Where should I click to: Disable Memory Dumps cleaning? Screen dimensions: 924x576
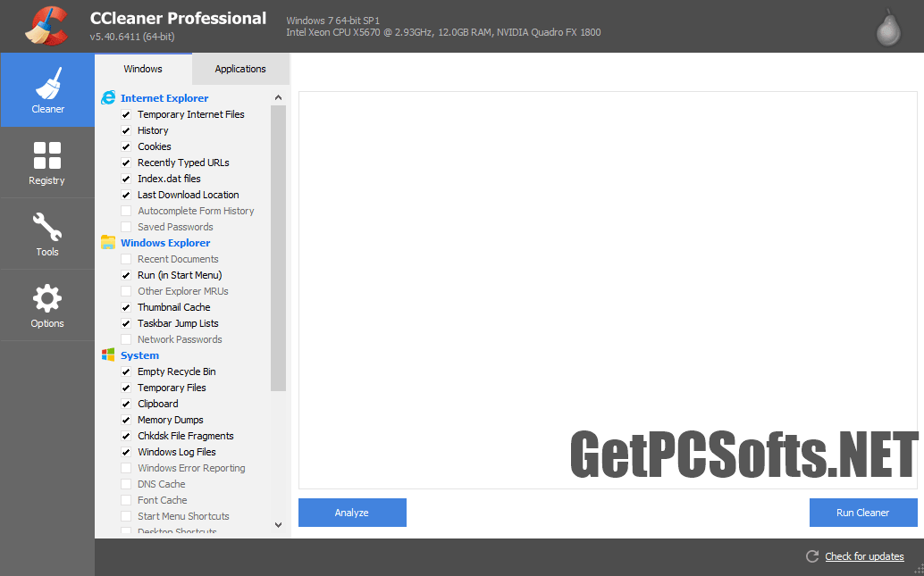point(126,420)
